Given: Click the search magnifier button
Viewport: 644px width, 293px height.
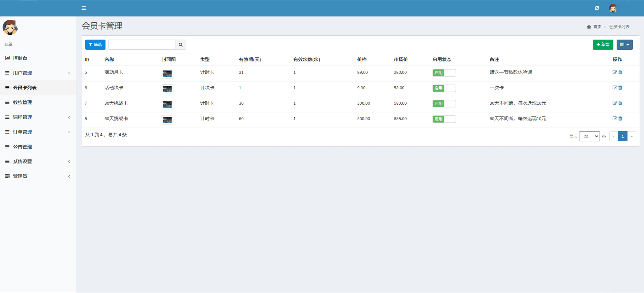Looking at the screenshot, I should coord(180,45).
